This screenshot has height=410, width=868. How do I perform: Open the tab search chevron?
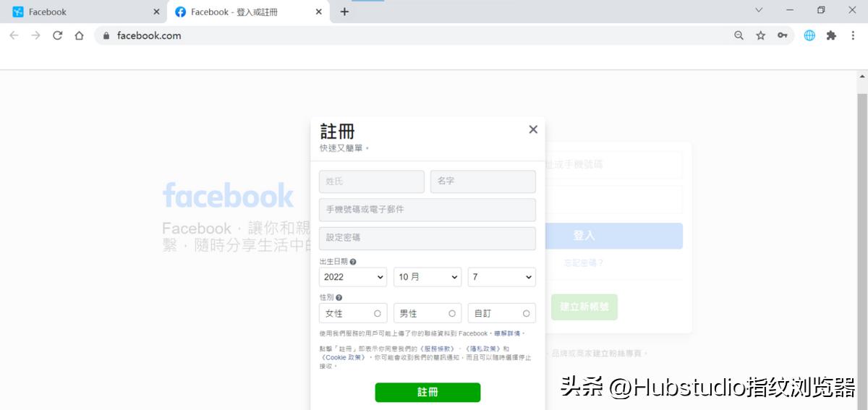point(759,10)
